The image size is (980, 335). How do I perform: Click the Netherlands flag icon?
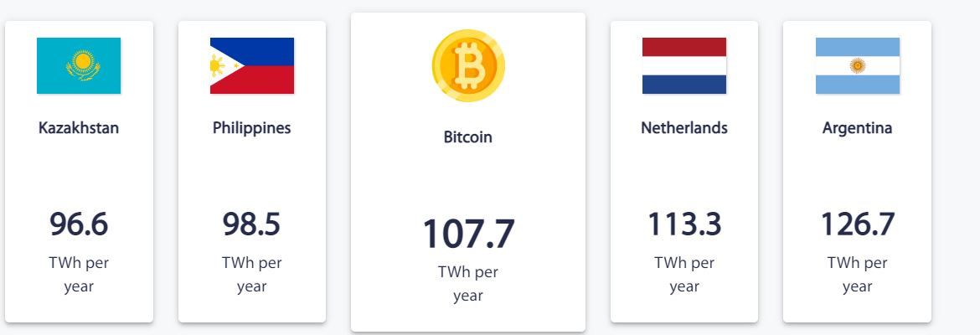coord(683,65)
